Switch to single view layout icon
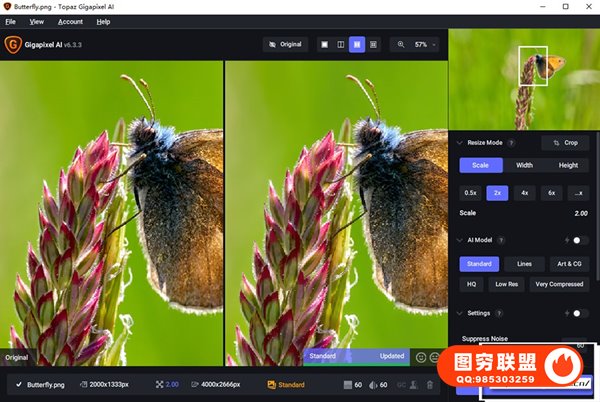Viewport: 600px width, 402px height. point(325,44)
